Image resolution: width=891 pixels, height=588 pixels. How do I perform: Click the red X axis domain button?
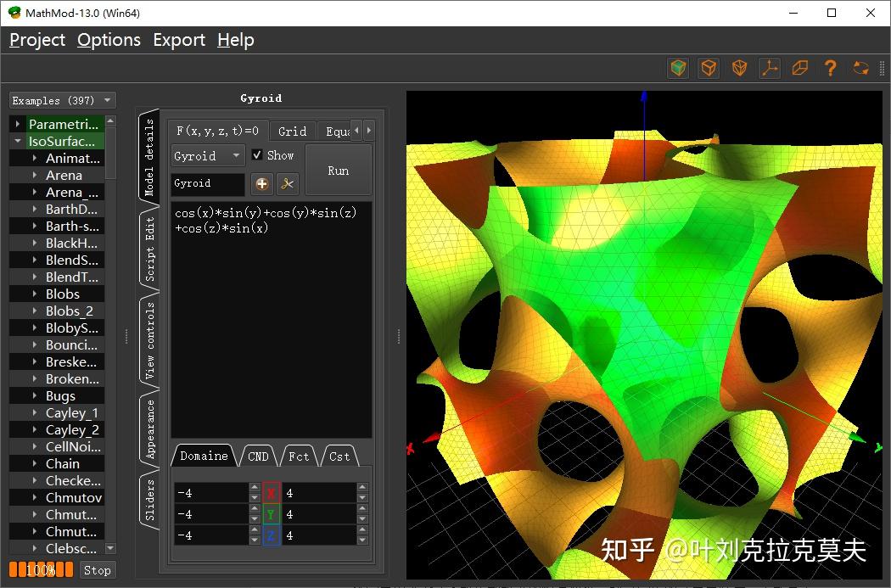[x=271, y=493]
